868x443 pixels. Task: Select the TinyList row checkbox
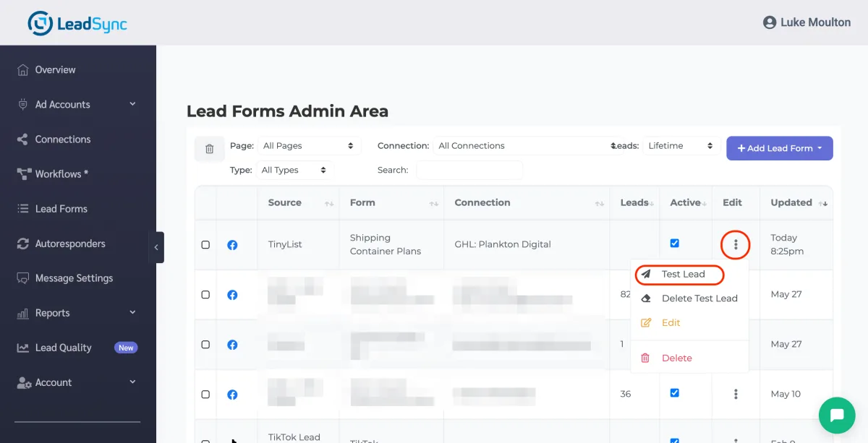pyautogui.click(x=205, y=245)
